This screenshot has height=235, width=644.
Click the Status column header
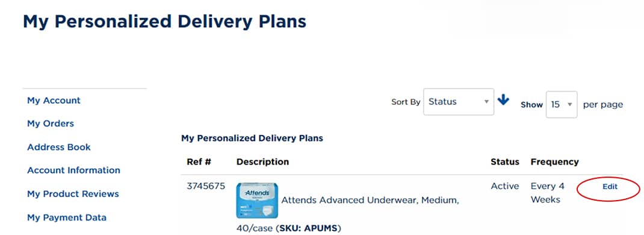click(x=505, y=162)
